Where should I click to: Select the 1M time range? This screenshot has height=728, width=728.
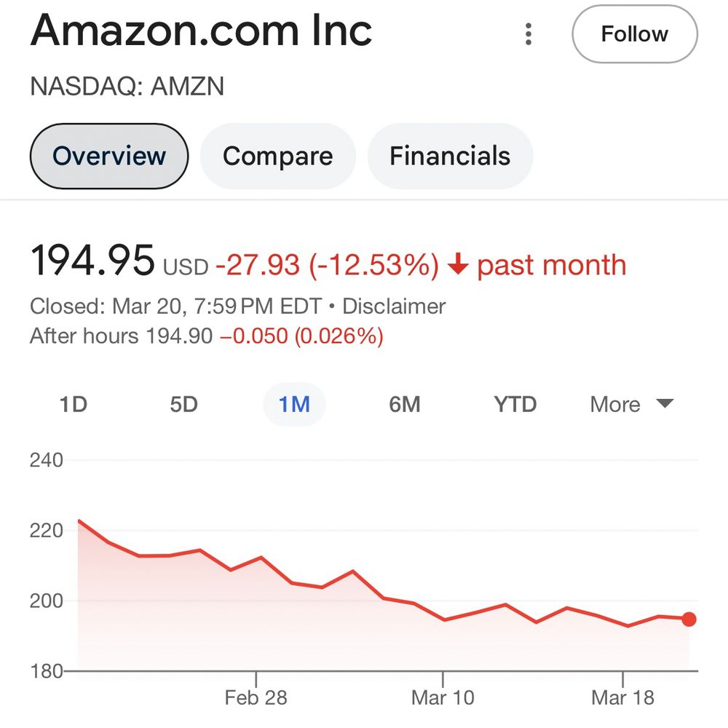tap(294, 405)
